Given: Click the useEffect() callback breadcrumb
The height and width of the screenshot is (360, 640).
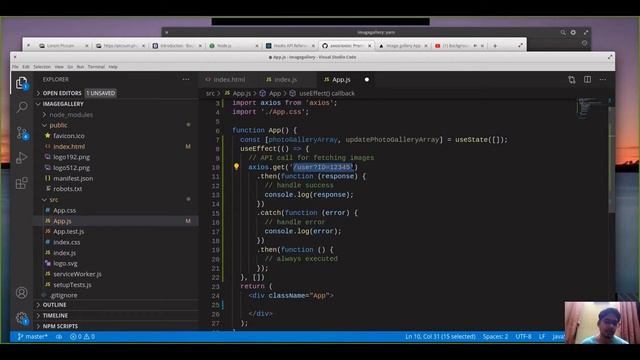Looking at the screenshot, I should tap(327, 93).
